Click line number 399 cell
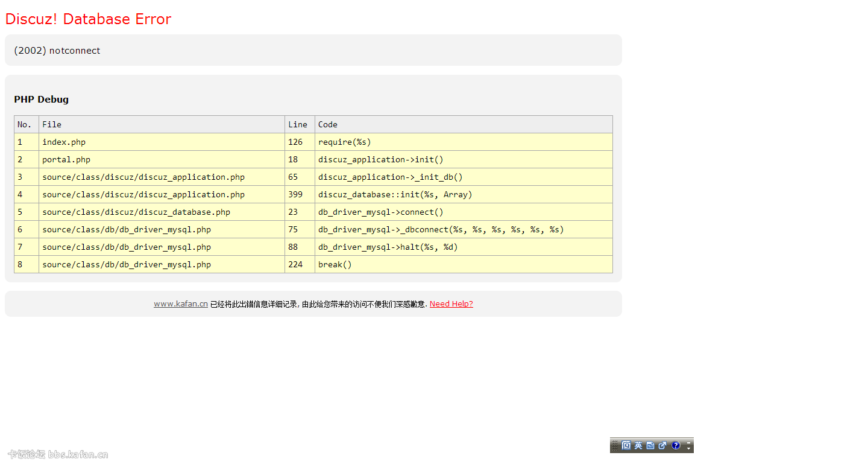Image resolution: width=868 pixels, height=467 pixels. pos(300,194)
